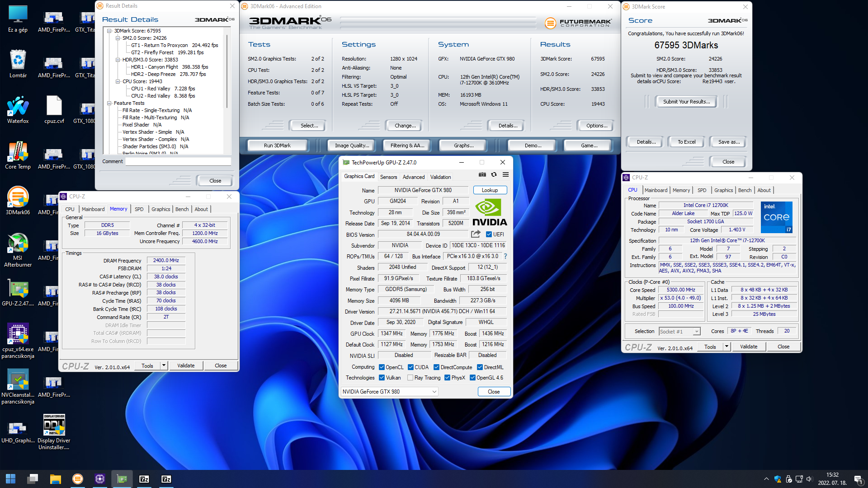
Task: Click the GPU-Z refresh icon
Action: click(x=494, y=174)
